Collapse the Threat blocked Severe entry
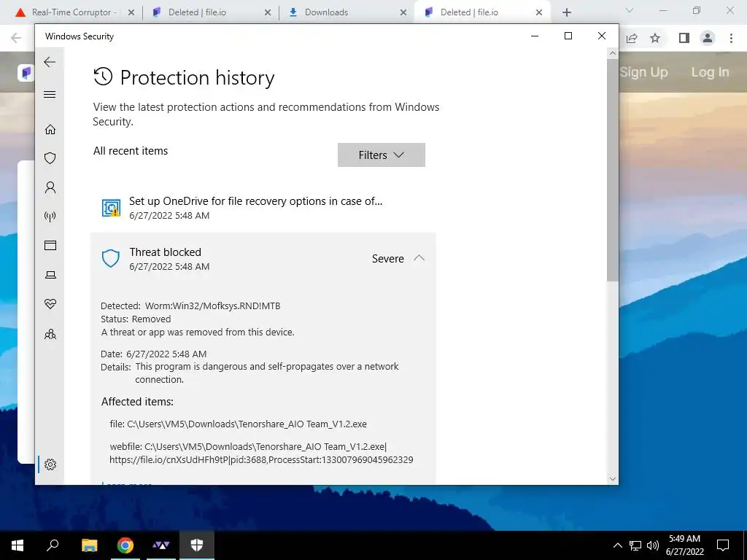 point(419,258)
